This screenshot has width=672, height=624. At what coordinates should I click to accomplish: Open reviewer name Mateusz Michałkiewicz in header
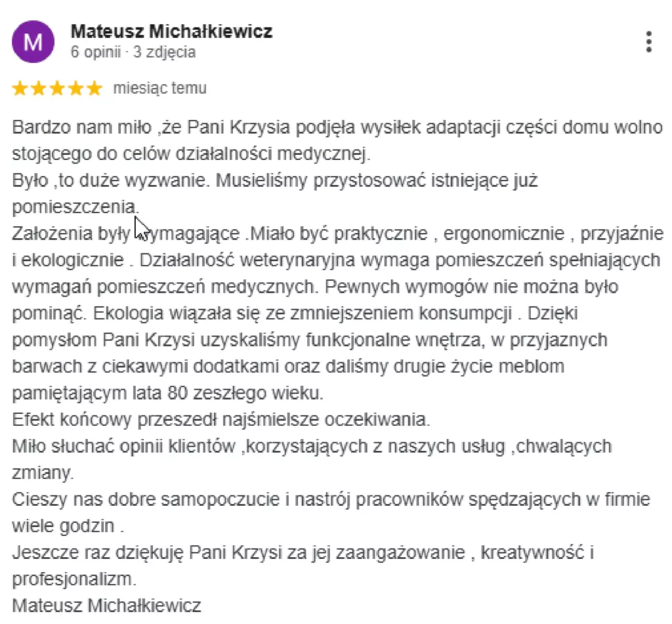click(x=171, y=31)
